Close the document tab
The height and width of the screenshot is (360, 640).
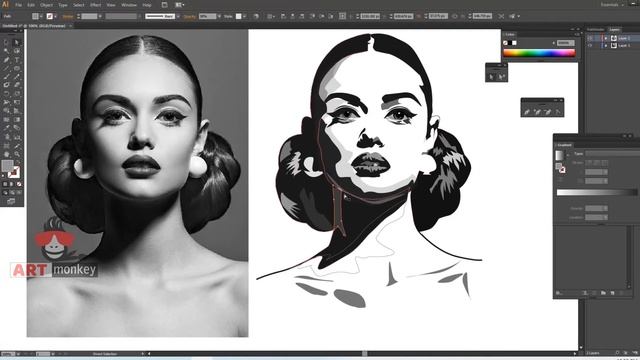[x=71, y=26]
